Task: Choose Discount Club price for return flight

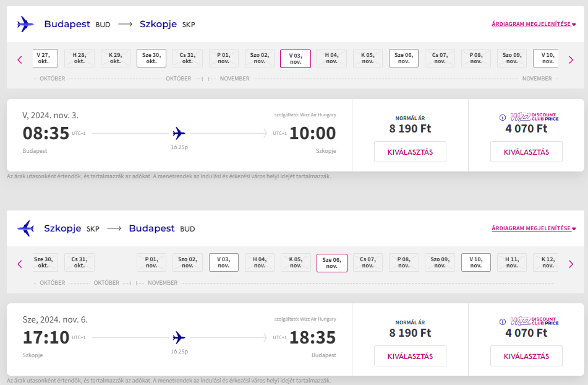Action: click(527, 356)
